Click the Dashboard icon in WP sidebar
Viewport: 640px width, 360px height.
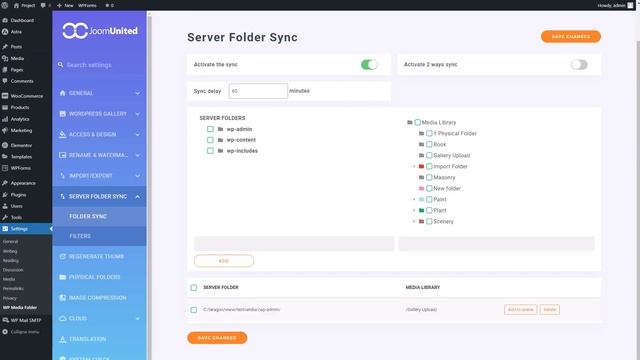coord(5,20)
